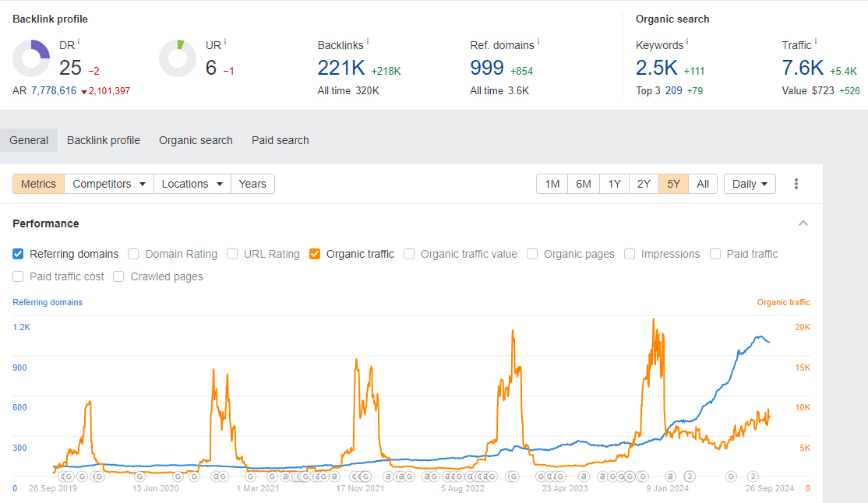Collapse the Performance section chevron
This screenshot has height=503, width=868.
[803, 223]
